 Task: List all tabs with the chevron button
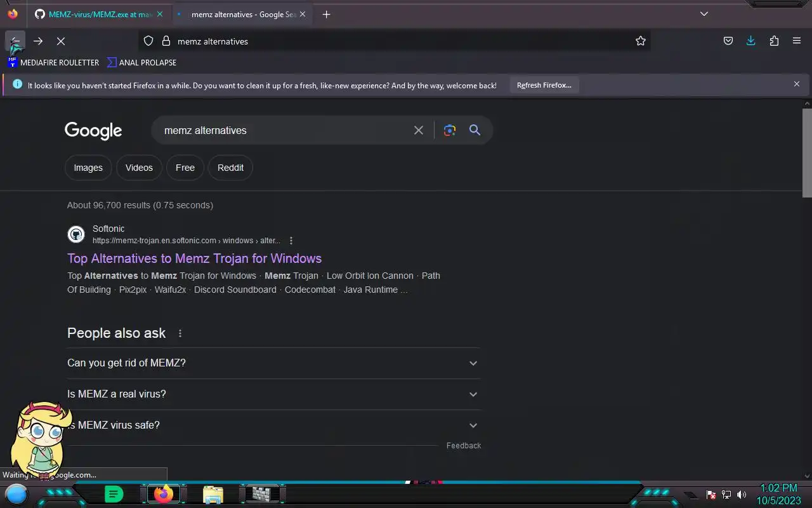[x=704, y=14]
